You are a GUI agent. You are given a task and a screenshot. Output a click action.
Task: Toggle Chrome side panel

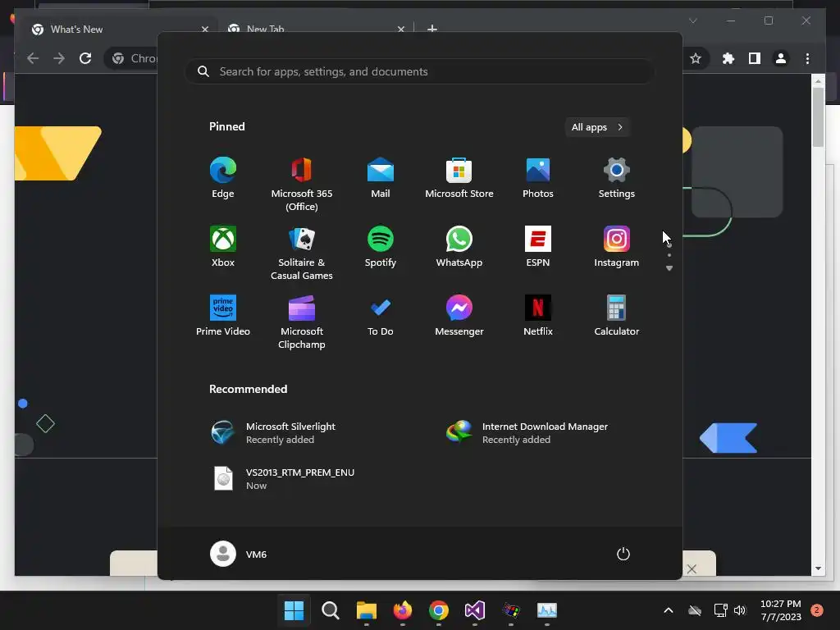coord(755,58)
